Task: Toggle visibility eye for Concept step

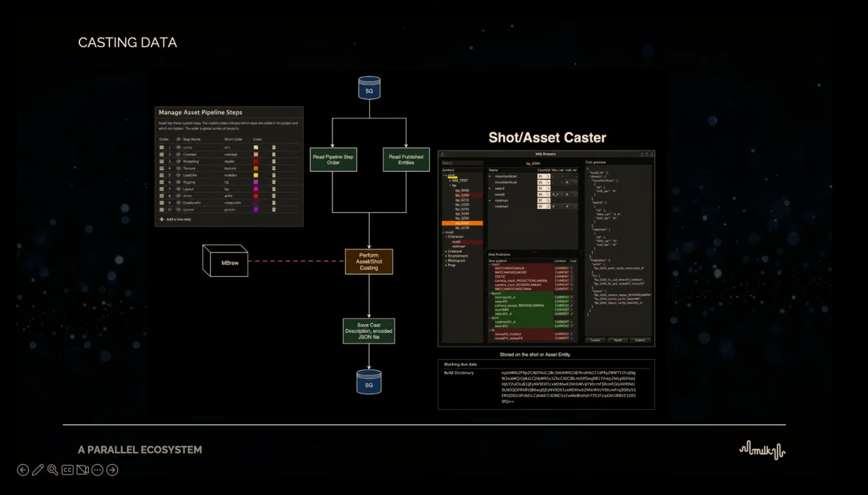Action: tap(178, 154)
